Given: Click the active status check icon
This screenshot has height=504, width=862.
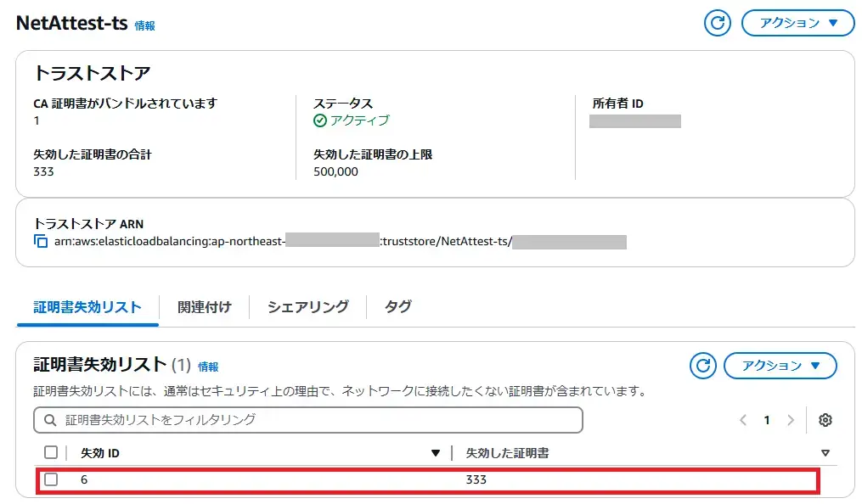Looking at the screenshot, I should click(x=320, y=120).
